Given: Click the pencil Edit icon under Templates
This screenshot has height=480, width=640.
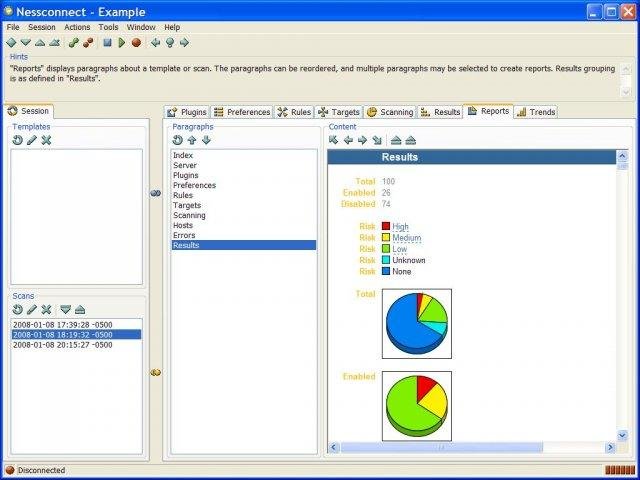Looking at the screenshot, I should click(x=32, y=140).
